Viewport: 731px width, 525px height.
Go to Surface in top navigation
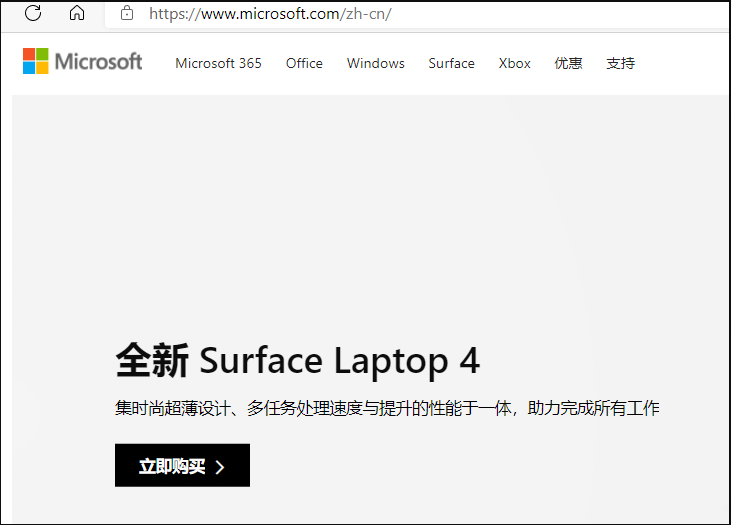point(451,63)
